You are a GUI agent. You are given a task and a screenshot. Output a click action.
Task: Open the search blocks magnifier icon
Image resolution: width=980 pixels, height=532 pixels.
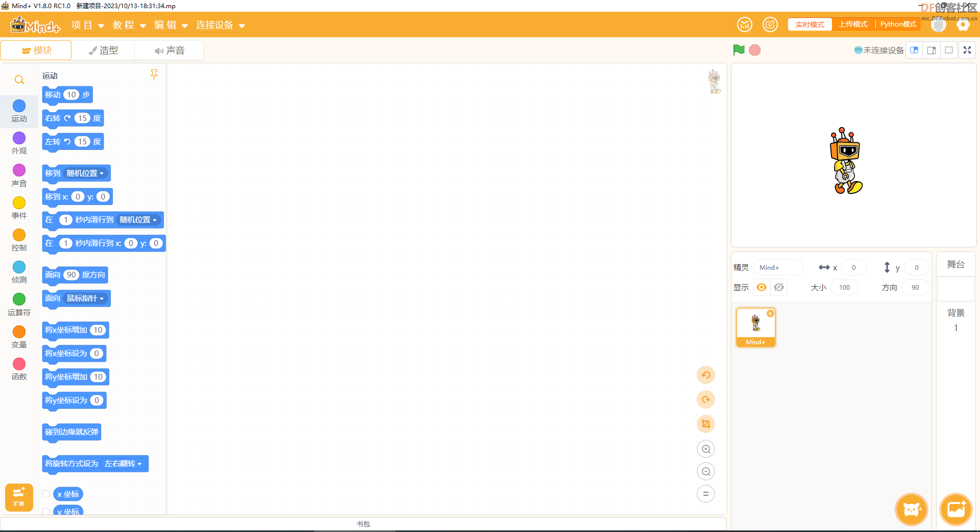(19, 80)
